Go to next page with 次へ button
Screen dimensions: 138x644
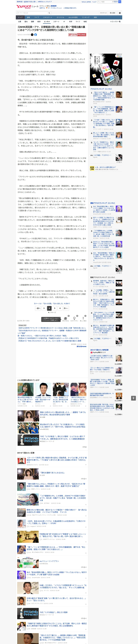pyautogui.click(x=66, y=308)
